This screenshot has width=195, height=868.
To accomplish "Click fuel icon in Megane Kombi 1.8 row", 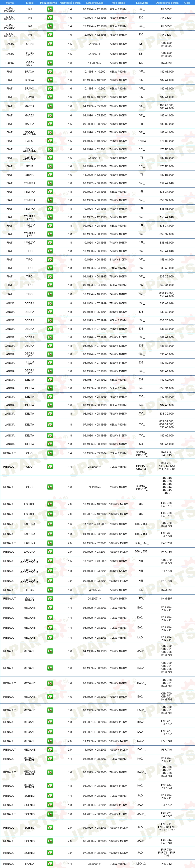I will click(x=50, y=786).
